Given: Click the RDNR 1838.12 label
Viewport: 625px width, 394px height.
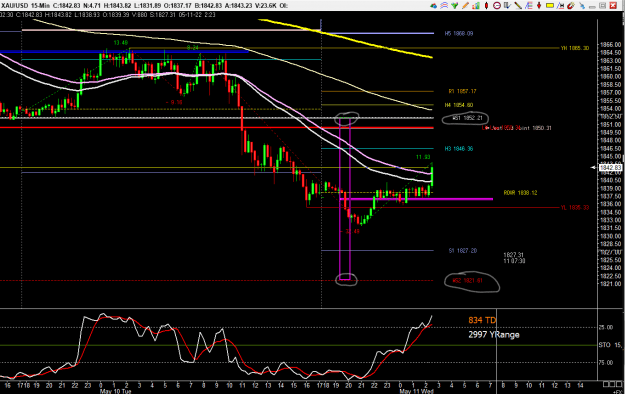Looking at the screenshot, I should (520, 193).
